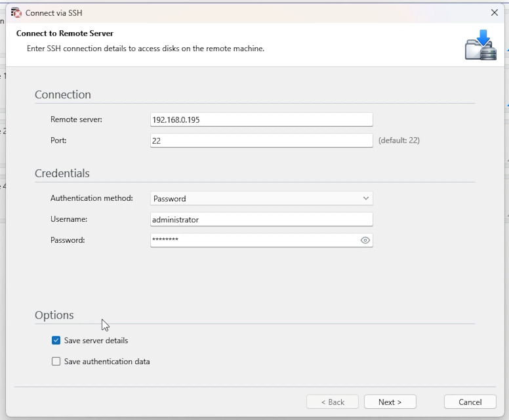
Task: Click the 'Options' section heading
Action: point(54,315)
